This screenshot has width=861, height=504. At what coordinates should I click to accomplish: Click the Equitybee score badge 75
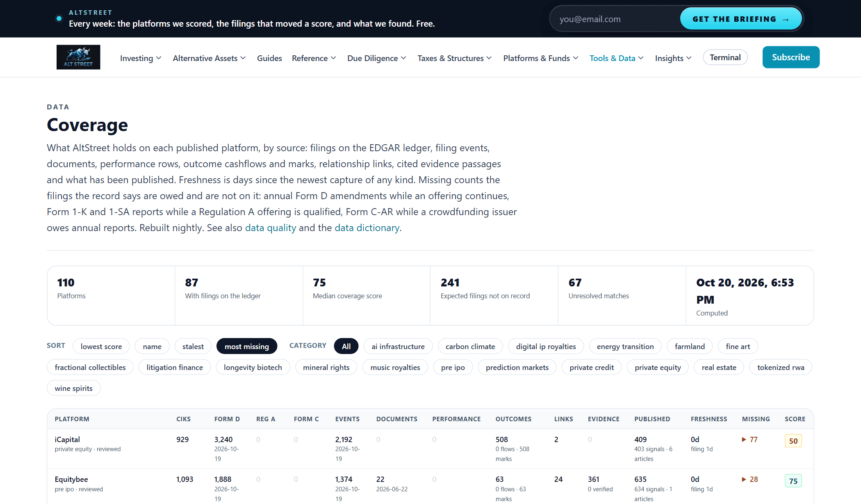coord(793,481)
